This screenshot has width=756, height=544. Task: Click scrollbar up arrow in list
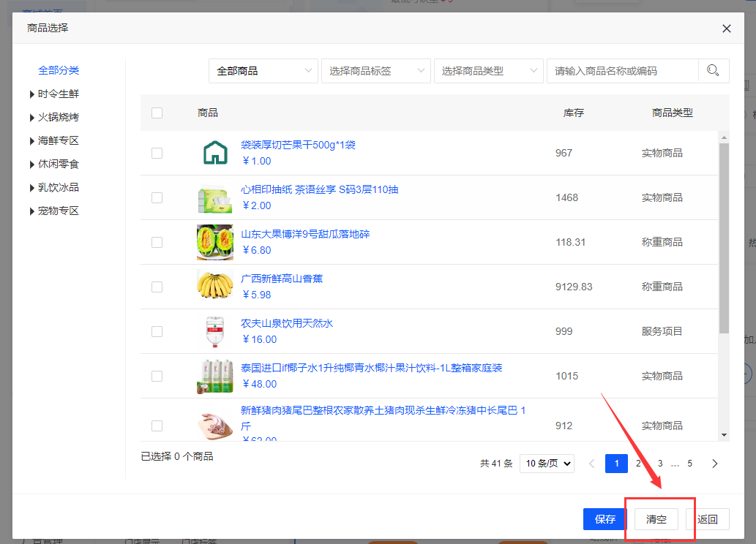724,137
